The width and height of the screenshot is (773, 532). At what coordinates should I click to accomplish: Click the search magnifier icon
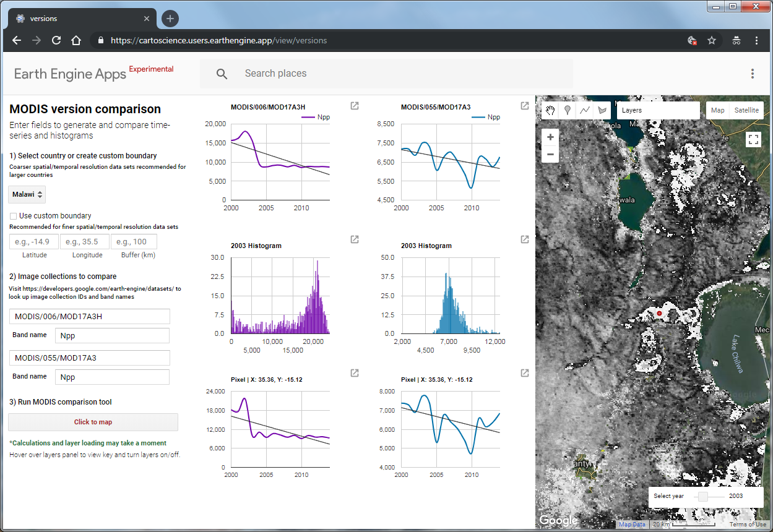point(222,74)
